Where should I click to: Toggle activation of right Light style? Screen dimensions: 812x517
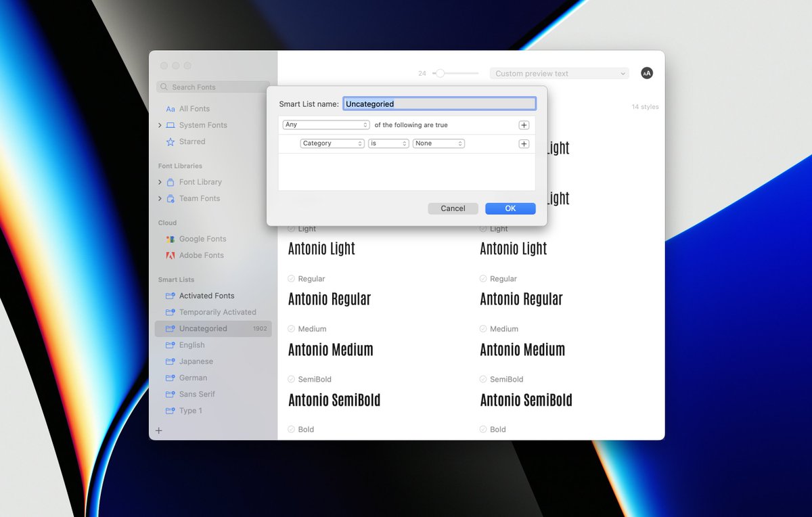coord(483,229)
